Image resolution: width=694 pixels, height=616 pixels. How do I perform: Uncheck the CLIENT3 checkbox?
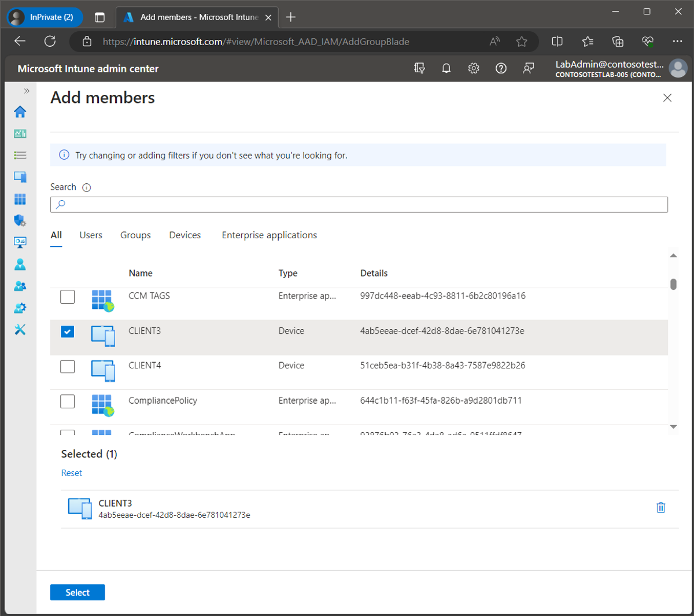coord(68,331)
